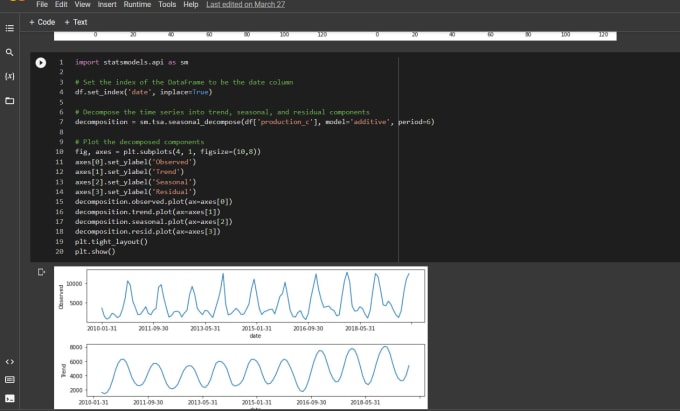Add a new code cell with + Code
Viewport: 680px width, 411px height.
pos(42,22)
